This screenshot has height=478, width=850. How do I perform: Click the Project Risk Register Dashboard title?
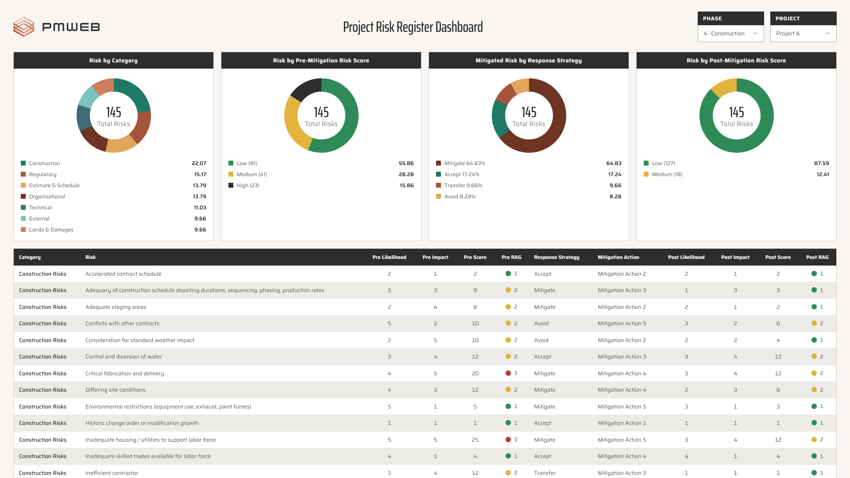click(413, 27)
